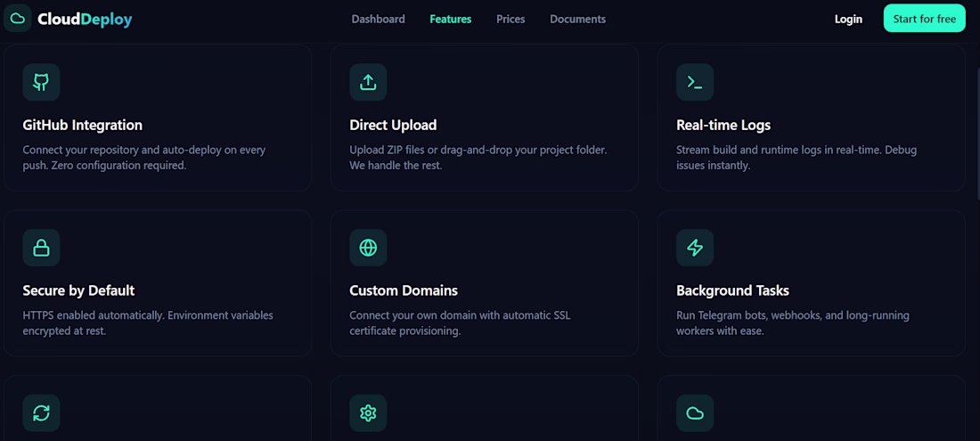The height and width of the screenshot is (441, 980).
Task: Select the Direct Upload arrow icon
Action: point(368,82)
